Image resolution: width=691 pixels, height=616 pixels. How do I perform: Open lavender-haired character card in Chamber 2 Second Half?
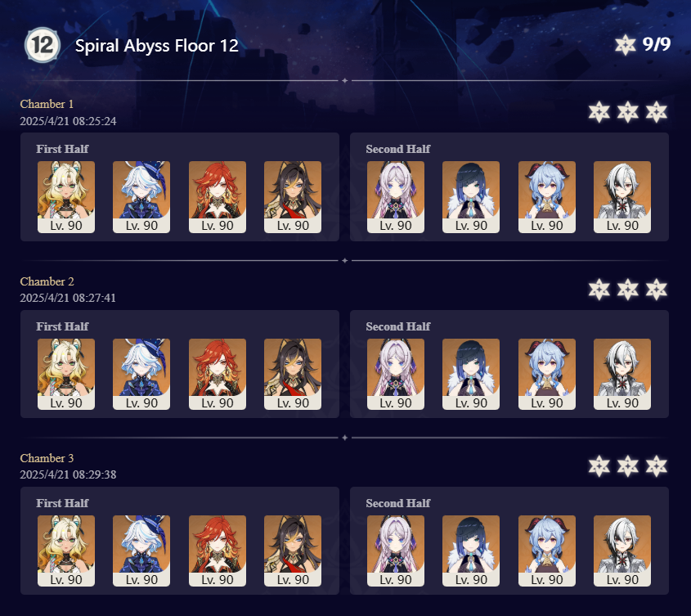pyautogui.click(x=396, y=374)
